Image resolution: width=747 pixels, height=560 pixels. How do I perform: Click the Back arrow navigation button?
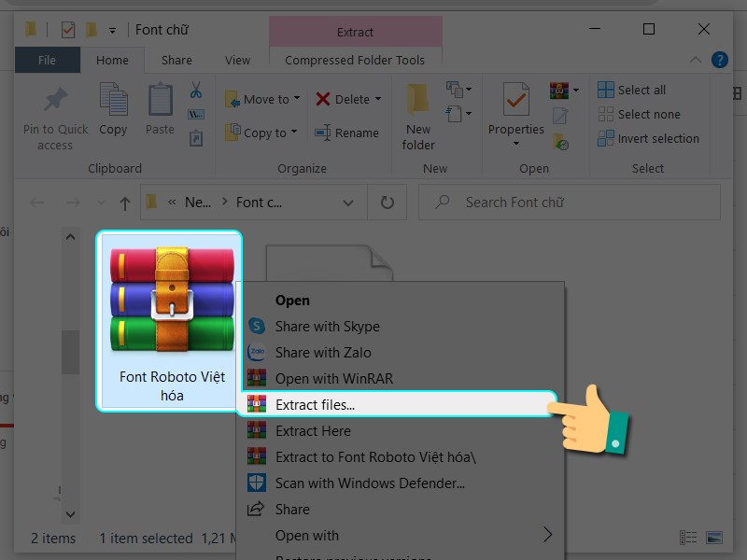pyautogui.click(x=37, y=203)
